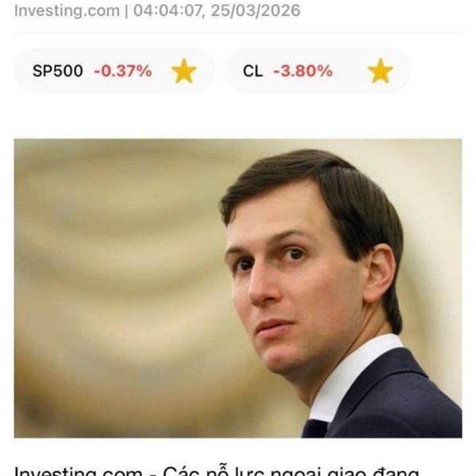Tap the divider line under the header
Screen dimensions: 476x476
tap(238, 33)
